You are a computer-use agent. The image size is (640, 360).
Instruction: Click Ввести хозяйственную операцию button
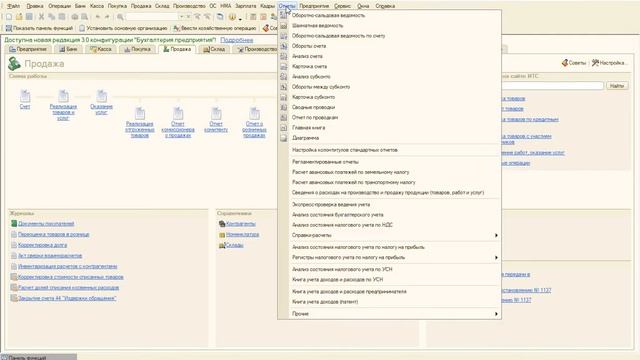[215, 28]
